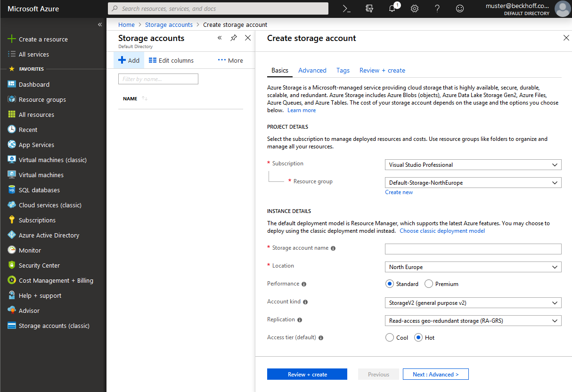This screenshot has width=572, height=392.
Task: Show info for Storage account name
Action: (x=333, y=248)
